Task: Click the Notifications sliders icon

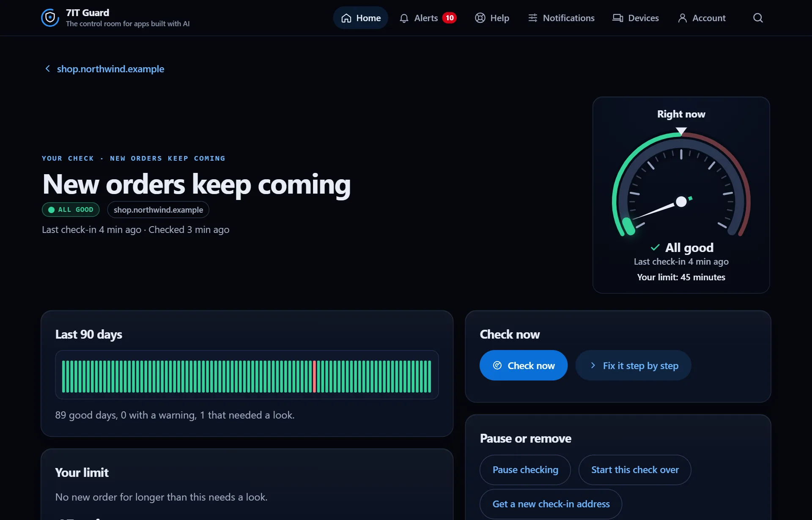Action: pos(533,18)
